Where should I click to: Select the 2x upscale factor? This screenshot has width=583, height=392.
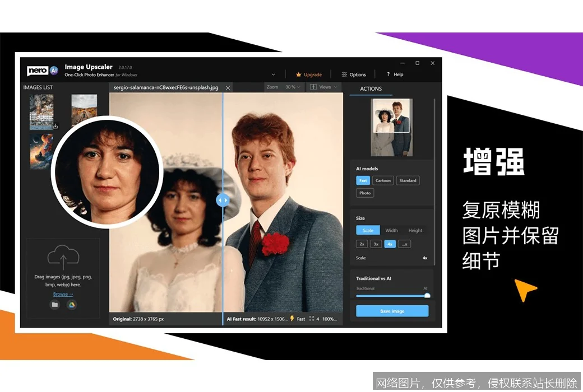[x=362, y=244]
